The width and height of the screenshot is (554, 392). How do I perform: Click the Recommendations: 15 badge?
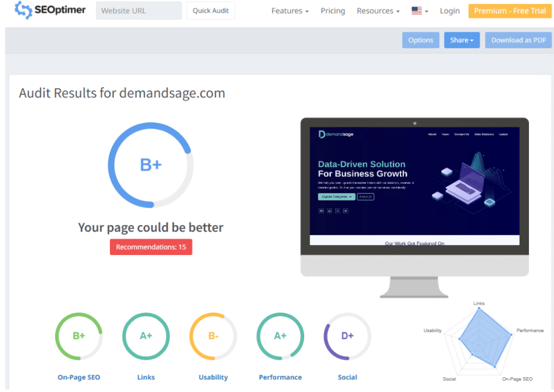151,247
